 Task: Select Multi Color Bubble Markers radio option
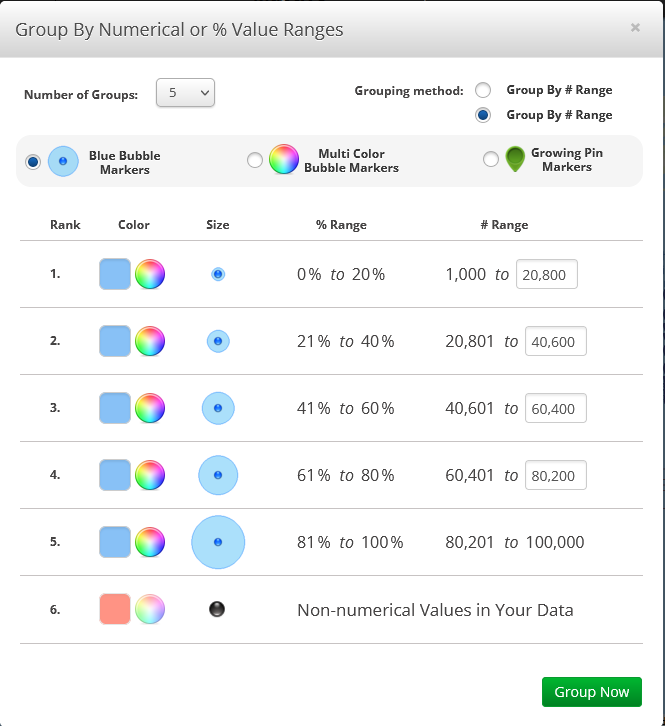(255, 160)
